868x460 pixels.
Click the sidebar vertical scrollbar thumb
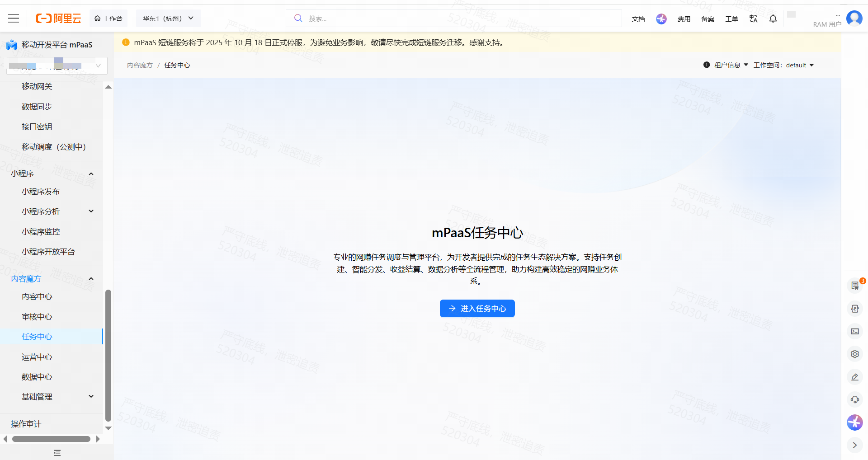click(108, 355)
